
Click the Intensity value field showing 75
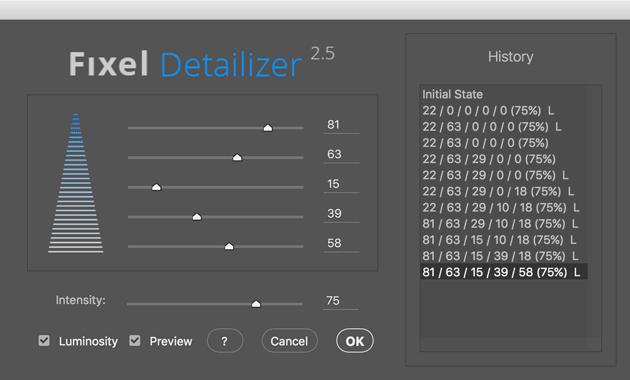(341, 301)
